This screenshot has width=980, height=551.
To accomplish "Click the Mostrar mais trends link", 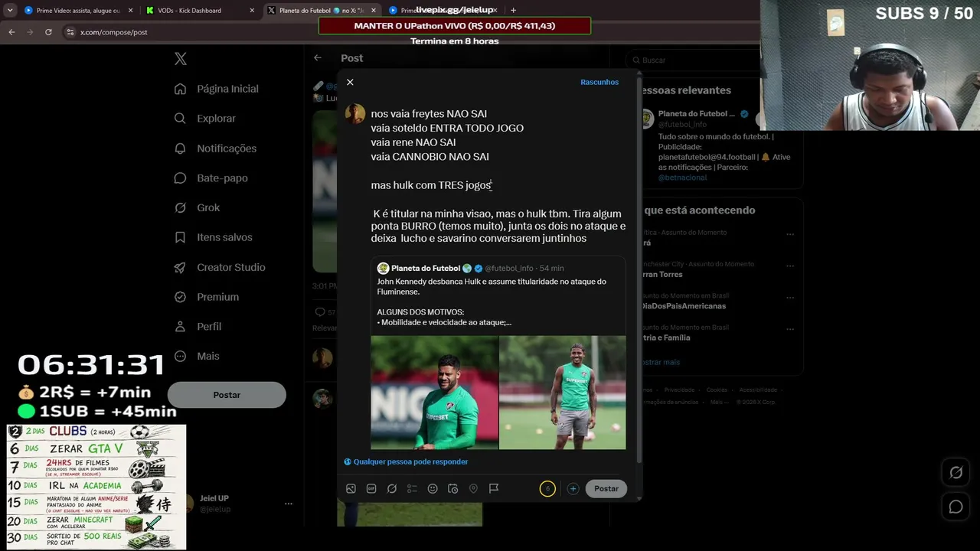I will tap(660, 362).
